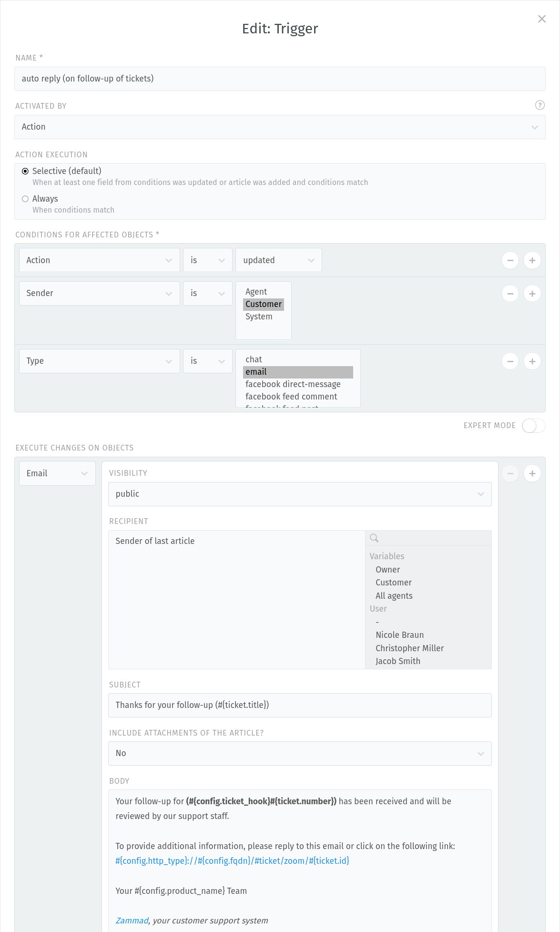560x932 pixels.
Task: Choose the '-' user entry in recipients
Action: (x=428, y=622)
